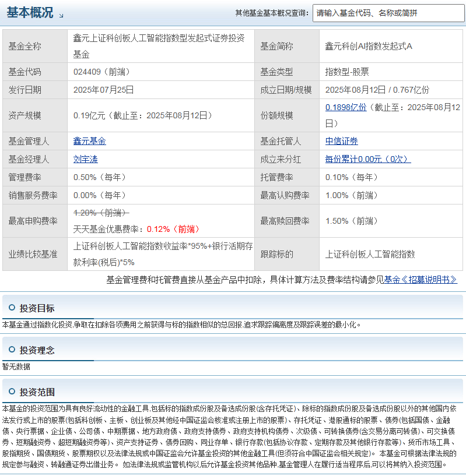Click the struck-through 1.20%（前端） rate
Image resolution: width=466 pixels, height=476 pixels.
click(101, 213)
